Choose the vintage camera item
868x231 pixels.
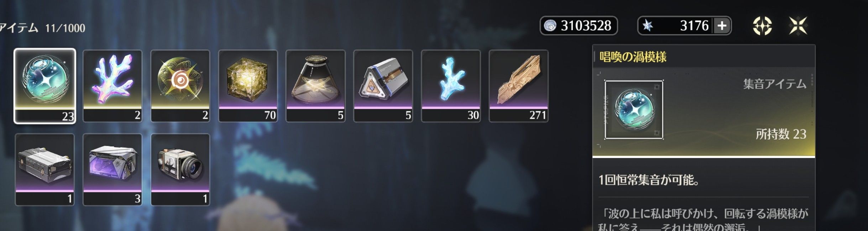[x=180, y=170]
